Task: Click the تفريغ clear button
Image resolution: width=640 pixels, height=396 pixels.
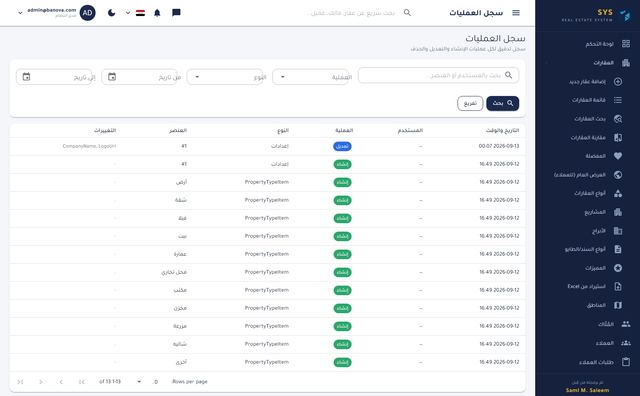Action: (470, 103)
